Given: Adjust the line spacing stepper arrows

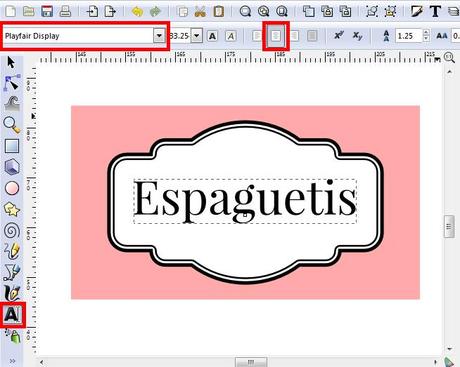Looking at the screenshot, I should tap(426, 36).
